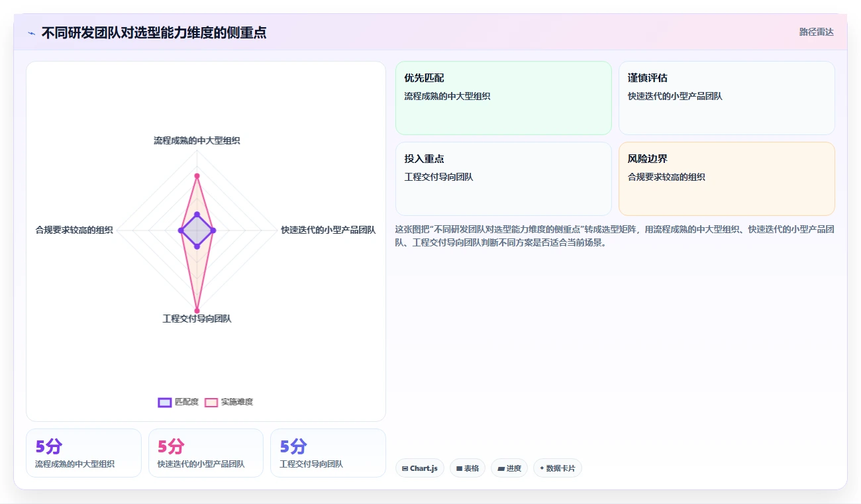Click 工程交付导向团队 text in the 投入重点 card

click(x=438, y=177)
